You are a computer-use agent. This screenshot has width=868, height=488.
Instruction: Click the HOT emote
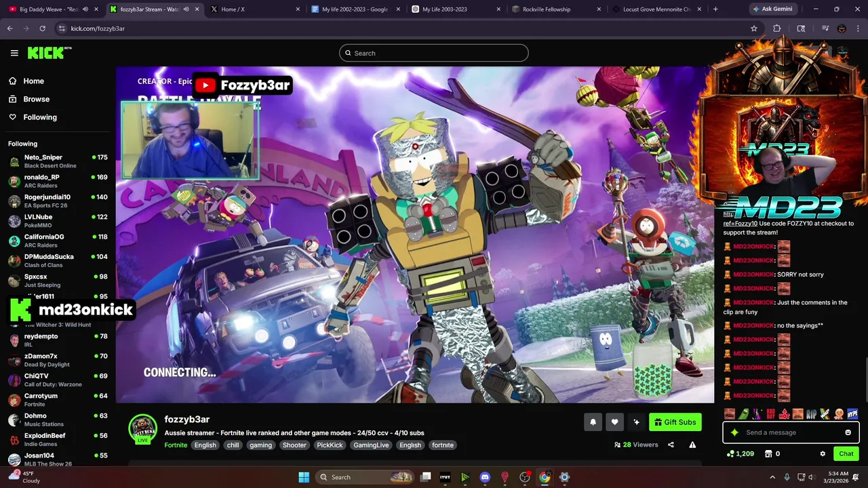785,414
